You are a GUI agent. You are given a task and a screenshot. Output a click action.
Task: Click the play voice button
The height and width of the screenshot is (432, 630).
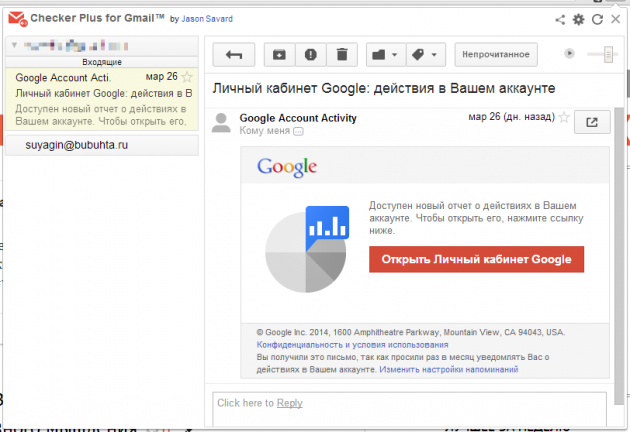569,53
